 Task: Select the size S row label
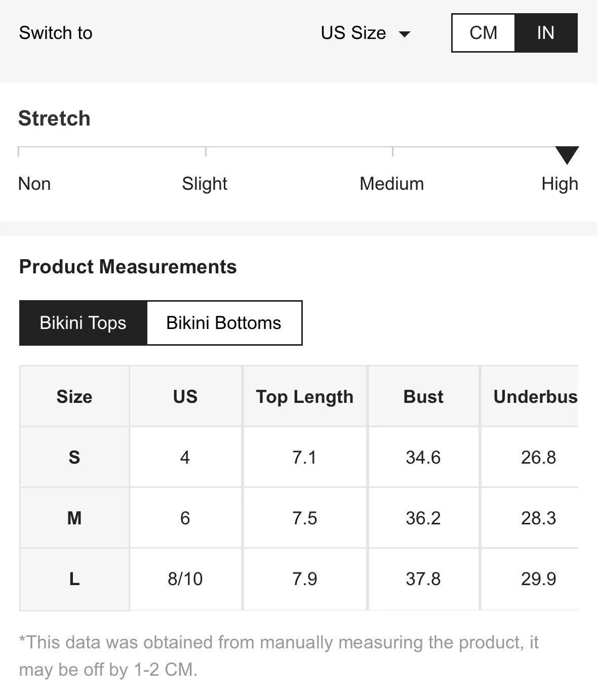click(x=74, y=457)
